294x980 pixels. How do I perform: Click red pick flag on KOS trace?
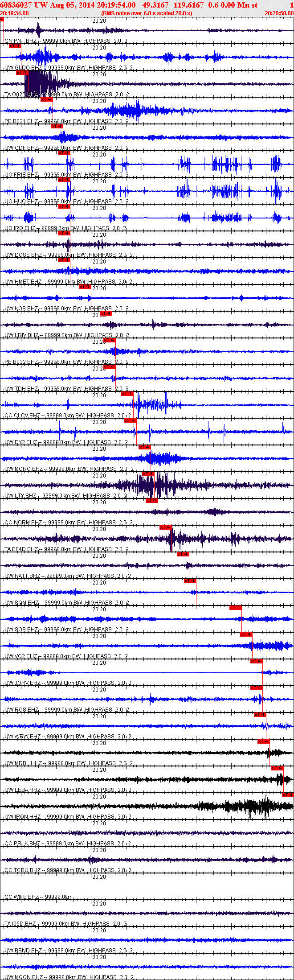tap(85, 287)
